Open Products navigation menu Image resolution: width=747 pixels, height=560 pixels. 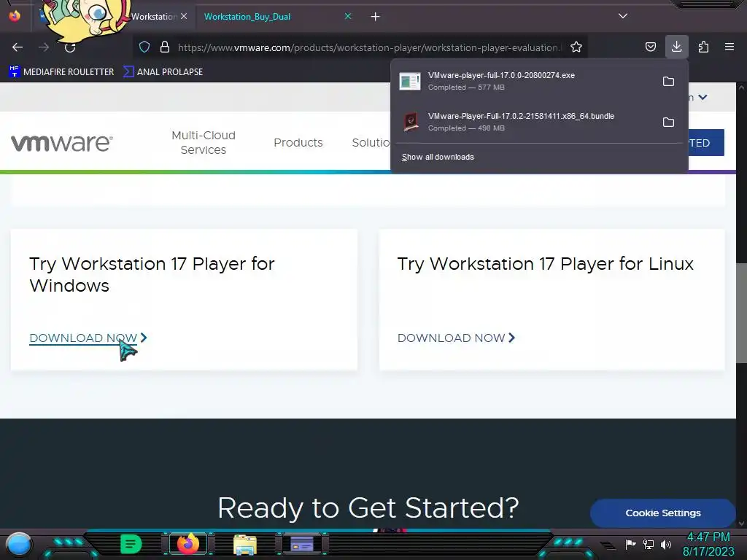[298, 142]
